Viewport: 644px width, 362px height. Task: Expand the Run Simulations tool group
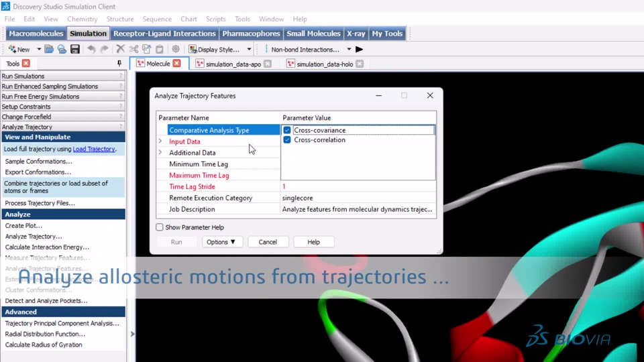click(x=62, y=76)
